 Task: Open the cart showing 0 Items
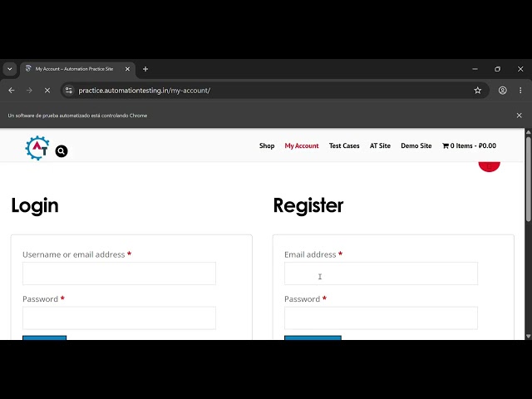(469, 146)
